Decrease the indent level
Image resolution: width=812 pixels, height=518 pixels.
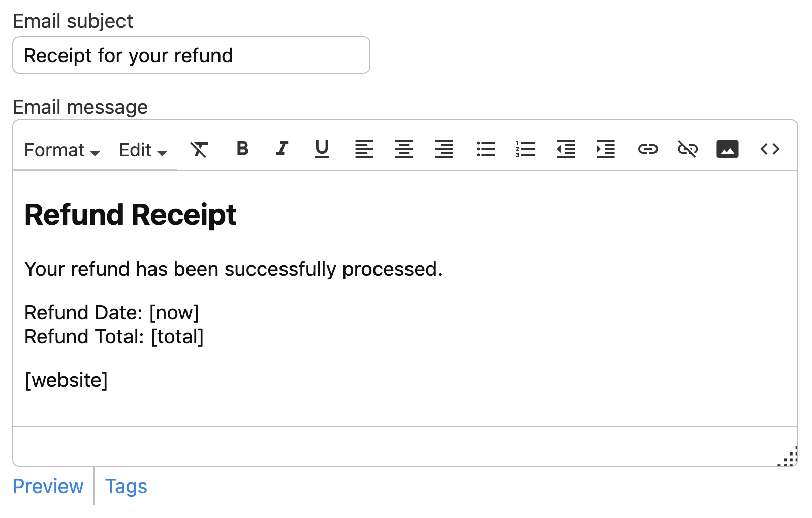(x=566, y=149)
